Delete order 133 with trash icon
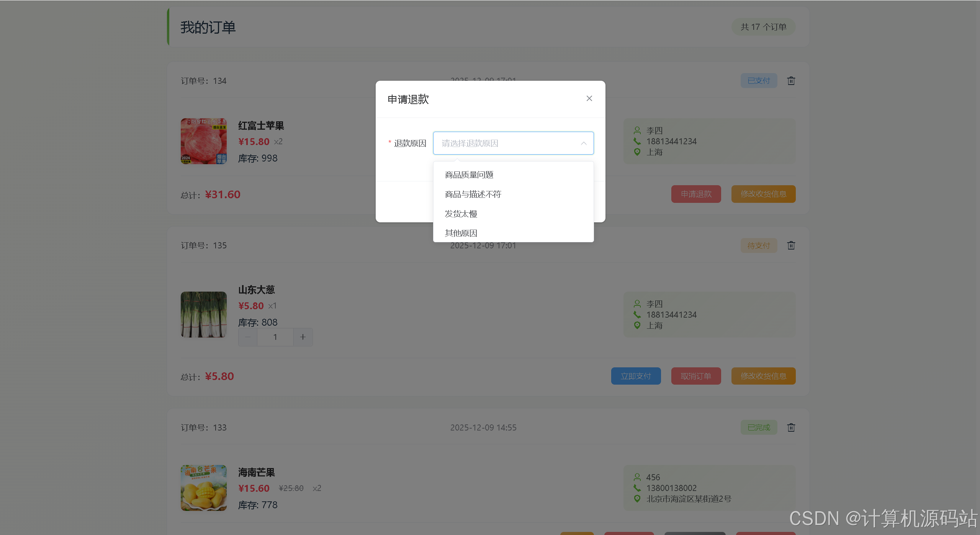Image resolution: width=980 pixels, height=535 pixels. [791, 427]
